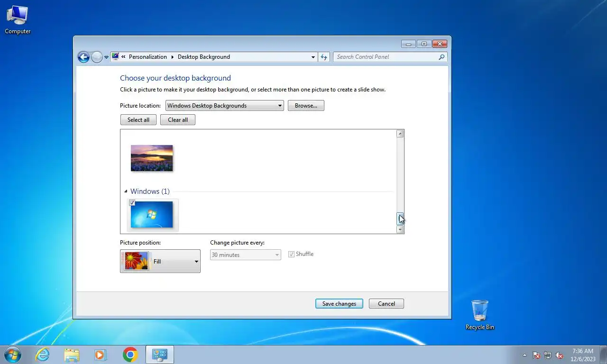
Task: Minimize the Desktop Background window
Action: pos(409,44)
